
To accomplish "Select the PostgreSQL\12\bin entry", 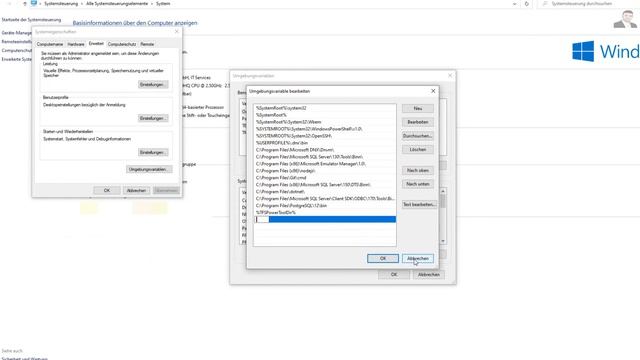I will click(x=325, y=206).
